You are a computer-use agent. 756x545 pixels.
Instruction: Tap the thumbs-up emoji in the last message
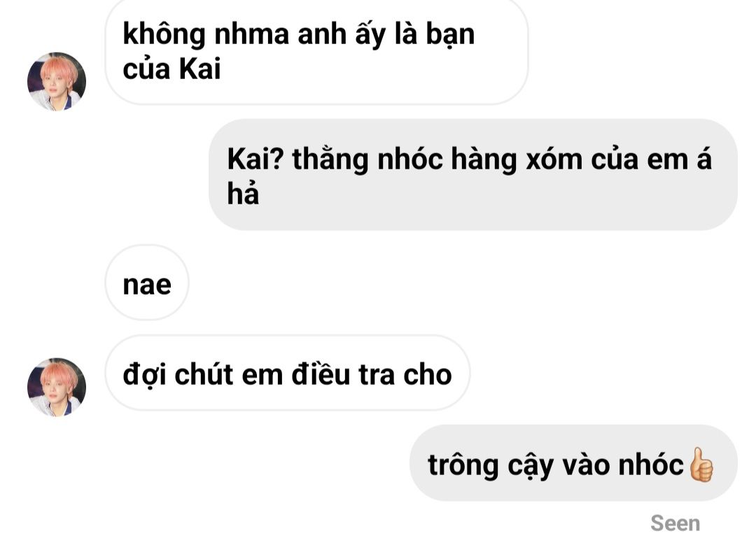pyautogui.click(x=701, y=465)
